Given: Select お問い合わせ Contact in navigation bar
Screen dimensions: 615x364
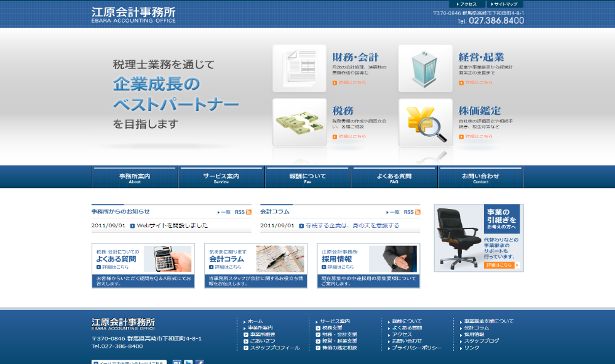Looking at the screenshot, I should [x=481, y=178].
